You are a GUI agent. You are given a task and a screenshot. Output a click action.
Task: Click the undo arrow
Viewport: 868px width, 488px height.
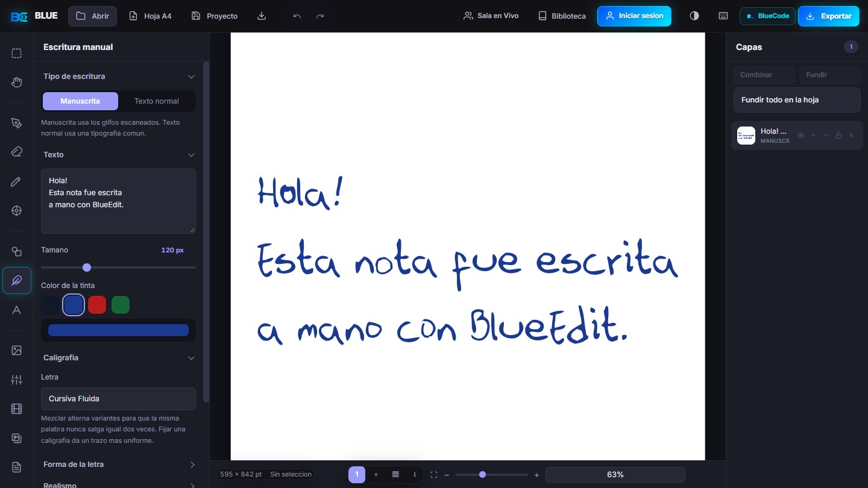coord(297,16)
